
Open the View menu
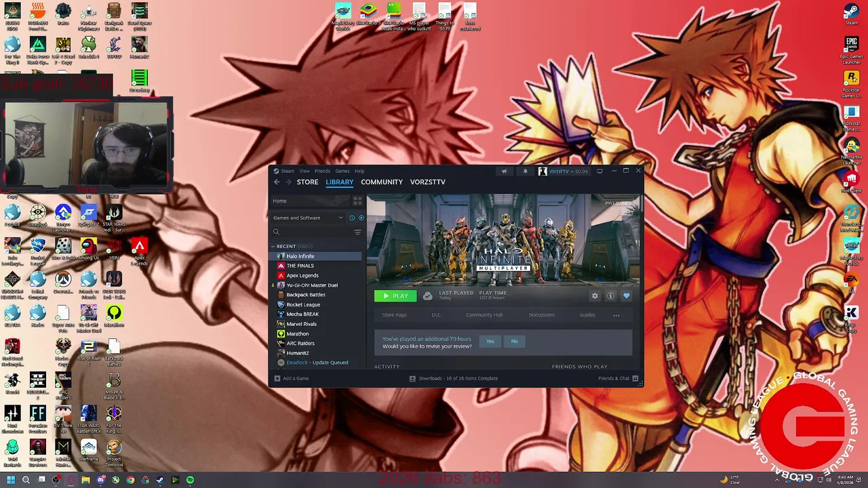tap(304, 171)
